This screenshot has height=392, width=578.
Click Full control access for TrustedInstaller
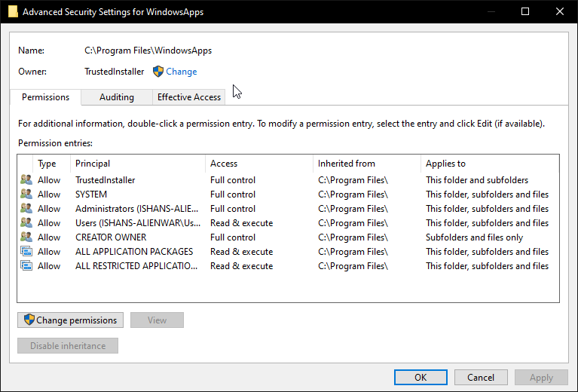[x=233, y=180]
